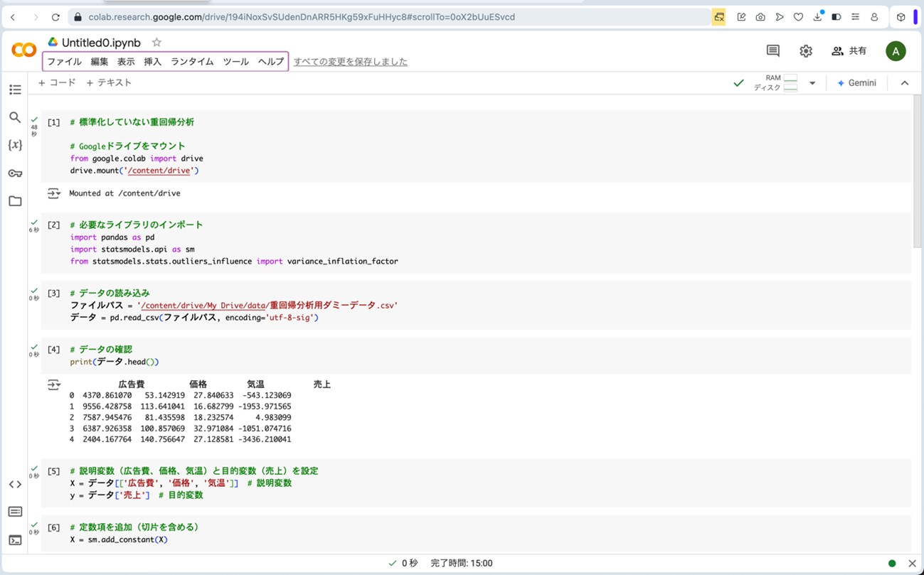Open the table of contents sidebar icon
Viewport: 924px width, 575px height.
coord(15,90)
